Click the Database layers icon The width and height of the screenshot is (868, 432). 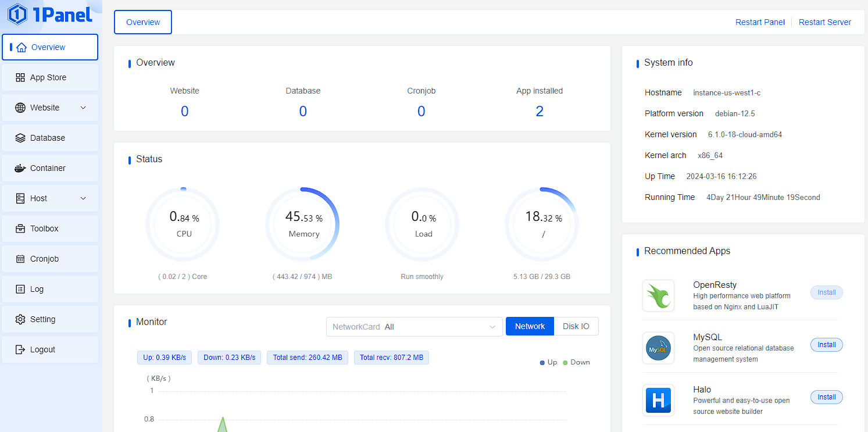(x=20, y=138)
